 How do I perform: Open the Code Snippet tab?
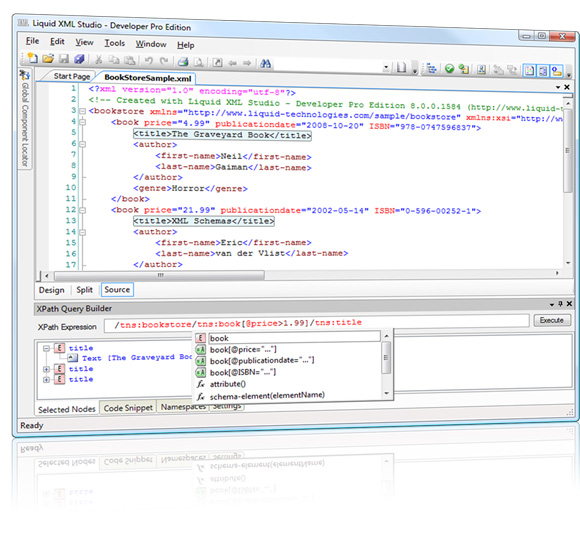tap(128, 408)
